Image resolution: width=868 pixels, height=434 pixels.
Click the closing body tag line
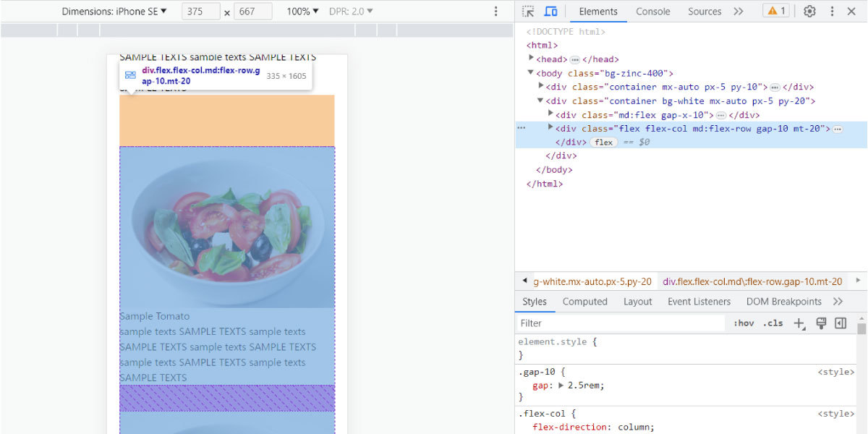[x=554, y=170]
